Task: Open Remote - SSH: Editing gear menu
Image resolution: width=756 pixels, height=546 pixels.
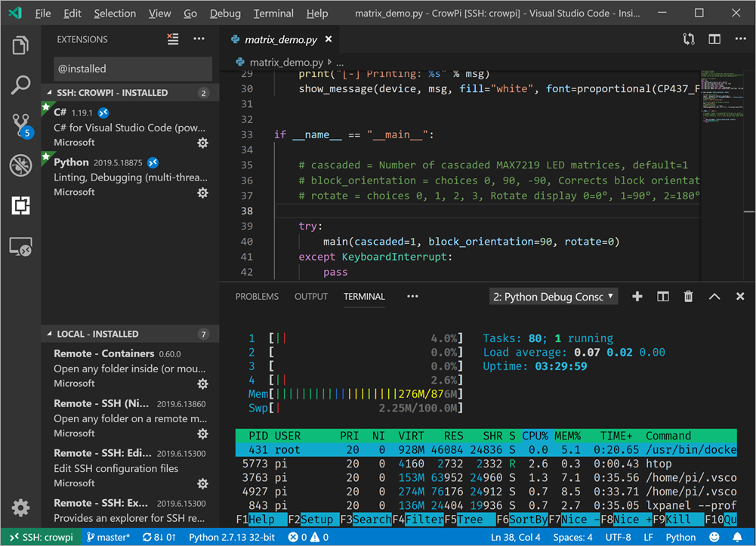Action: [202, 483]
